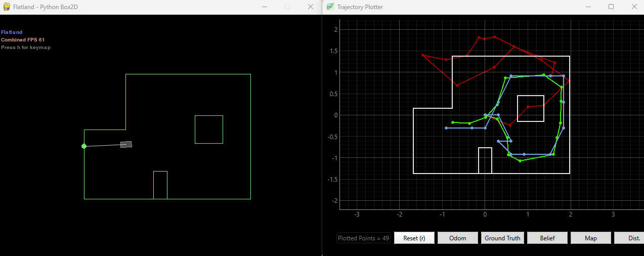Close the Trajectory Plotter window
Viewport: 644px width, 256px height.
634,7
